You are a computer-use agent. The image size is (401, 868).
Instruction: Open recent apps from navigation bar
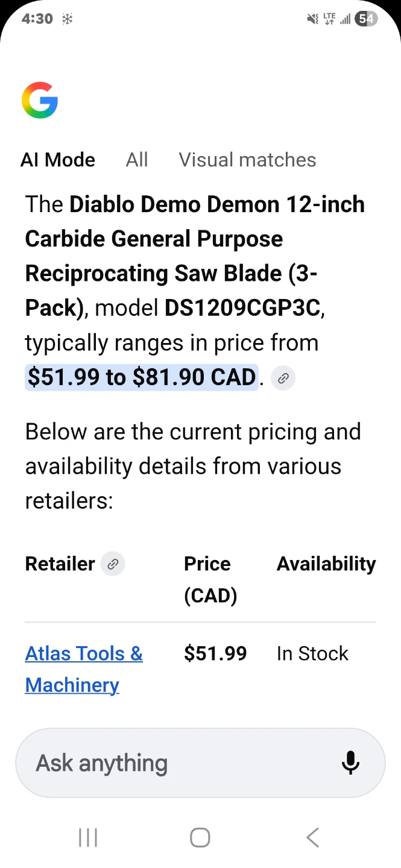(88, 837)
